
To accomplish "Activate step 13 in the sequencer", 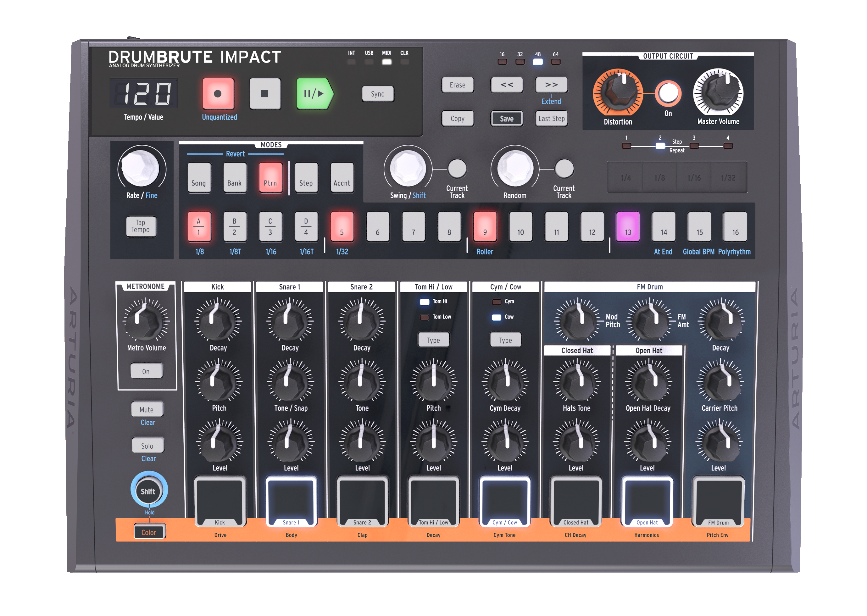I will pyautogui.click(x=628, y=227).
